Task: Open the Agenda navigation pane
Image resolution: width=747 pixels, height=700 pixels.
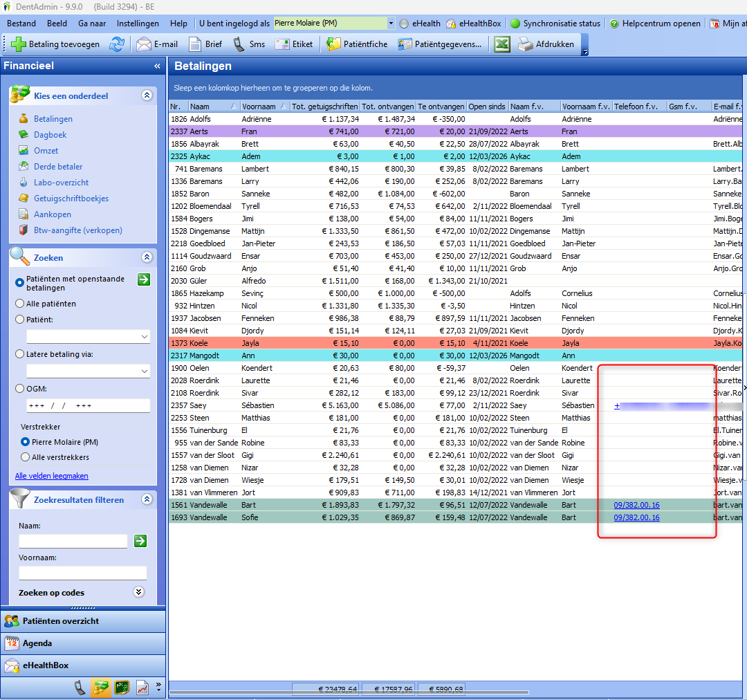Action: coord(83,643)
